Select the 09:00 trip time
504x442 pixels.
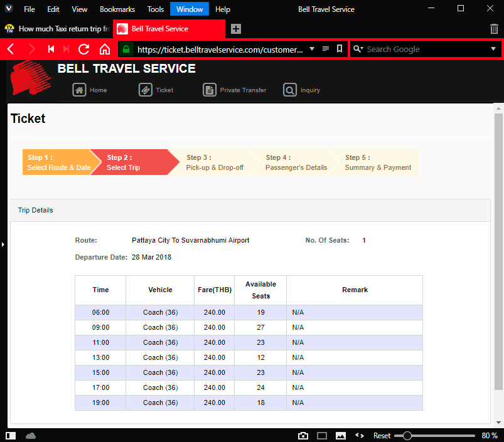[x=100, y=327]
